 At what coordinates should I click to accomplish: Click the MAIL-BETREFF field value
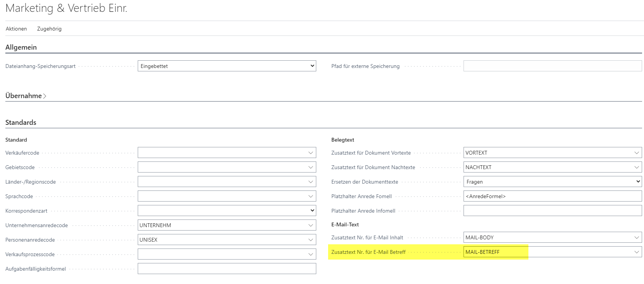482,252
